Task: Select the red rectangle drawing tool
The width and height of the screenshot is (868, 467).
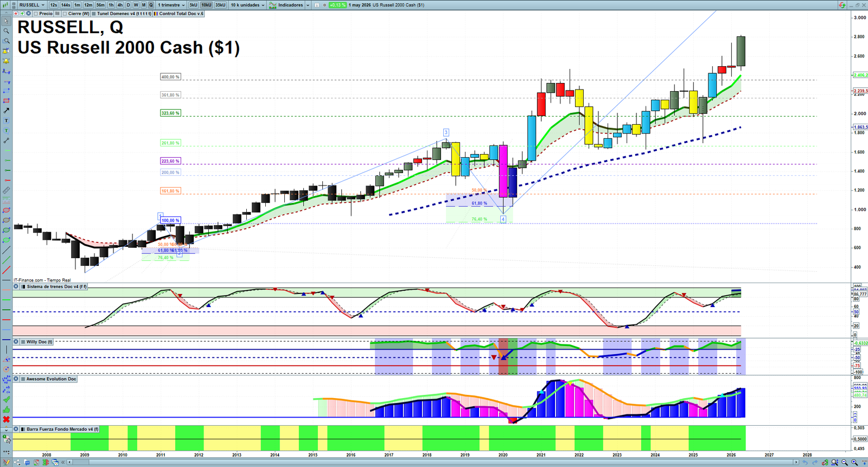Action: click(6, 100)
